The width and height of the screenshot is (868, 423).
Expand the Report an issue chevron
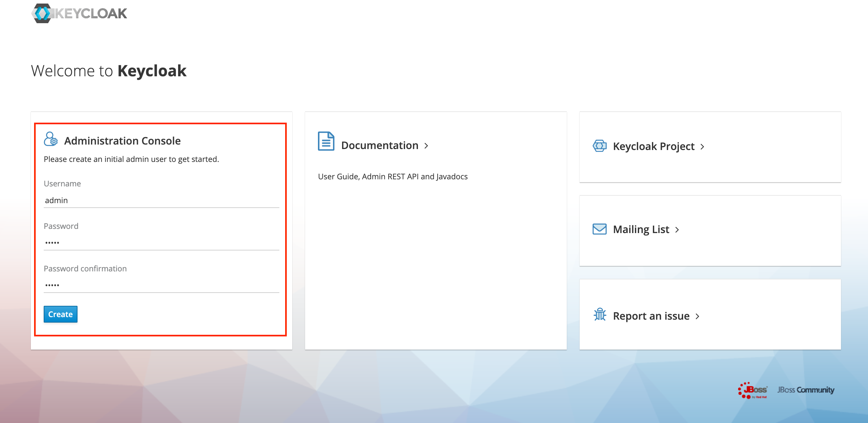click(x=698, y=316)
